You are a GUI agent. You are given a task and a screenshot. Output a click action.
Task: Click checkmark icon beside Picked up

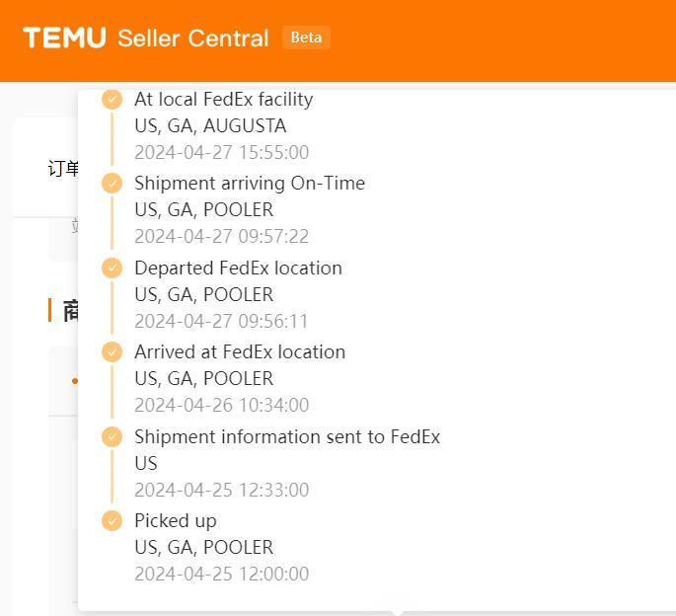(113, 520)
